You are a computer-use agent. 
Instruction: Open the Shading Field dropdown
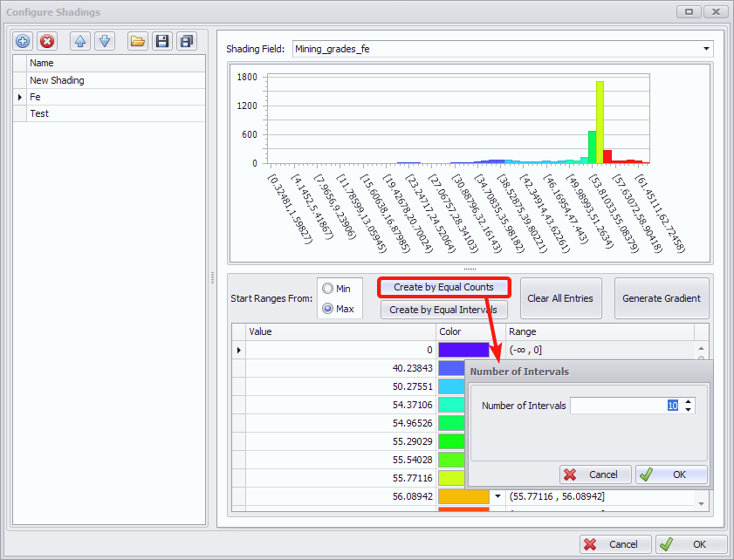pos(707,49)
